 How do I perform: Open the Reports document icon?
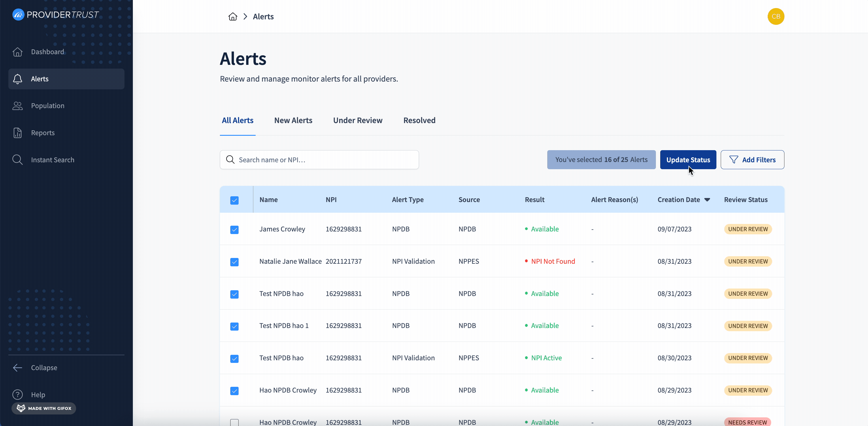(18, 133)
